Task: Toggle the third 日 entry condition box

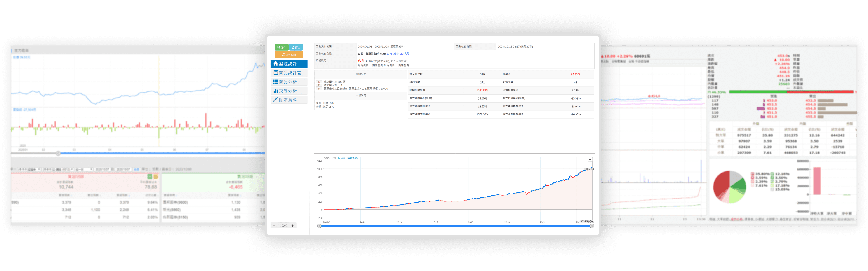Action: pyautogui.click(x=319, y=89)
